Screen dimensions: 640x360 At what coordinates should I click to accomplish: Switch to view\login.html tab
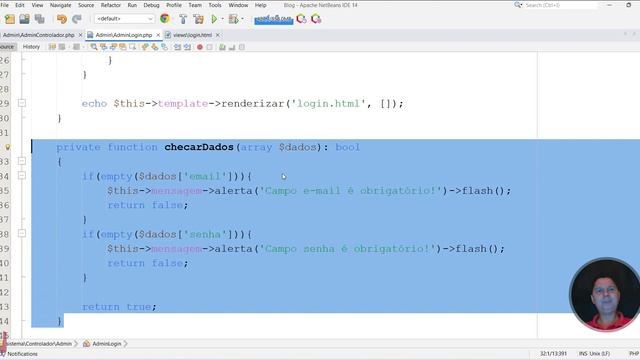193,35
